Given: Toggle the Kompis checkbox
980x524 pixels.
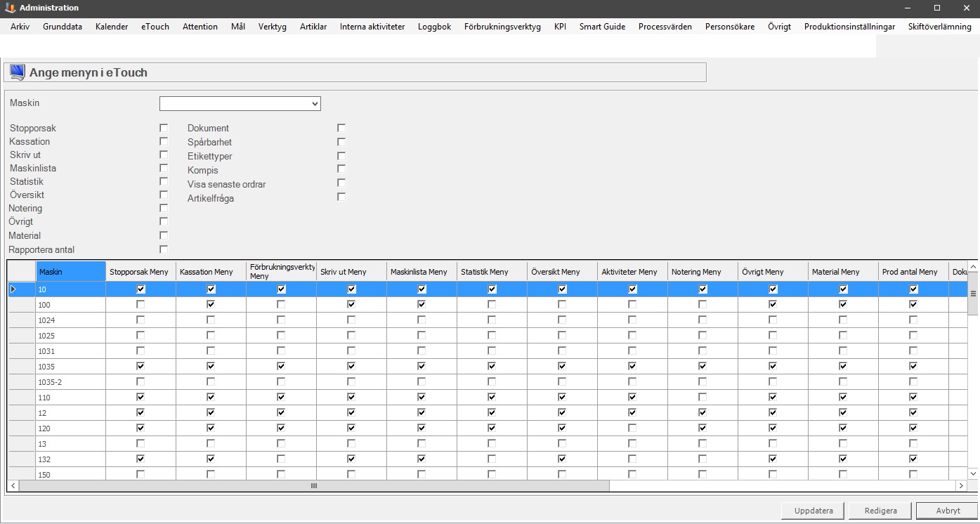Looking at the screenshot, I should 341,169.
